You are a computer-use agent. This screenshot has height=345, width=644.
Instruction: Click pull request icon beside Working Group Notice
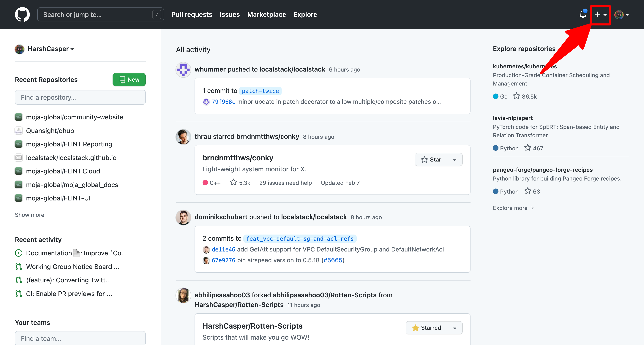coord(19,267)
